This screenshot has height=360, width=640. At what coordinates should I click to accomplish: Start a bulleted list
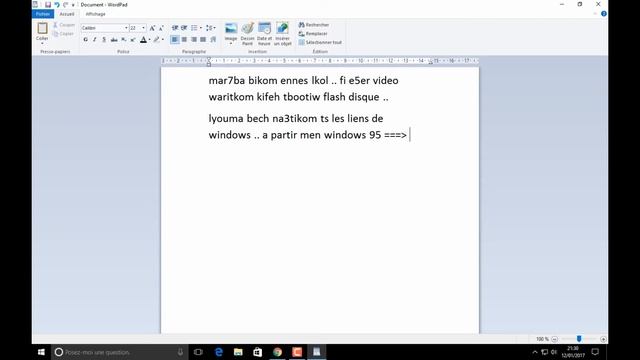(x=194, y=28)
